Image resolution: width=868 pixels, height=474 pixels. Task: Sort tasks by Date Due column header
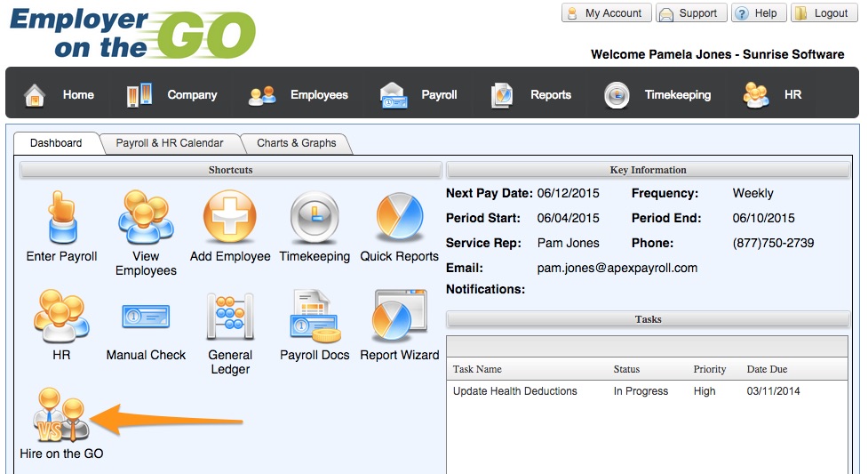[x=767, y=369]
